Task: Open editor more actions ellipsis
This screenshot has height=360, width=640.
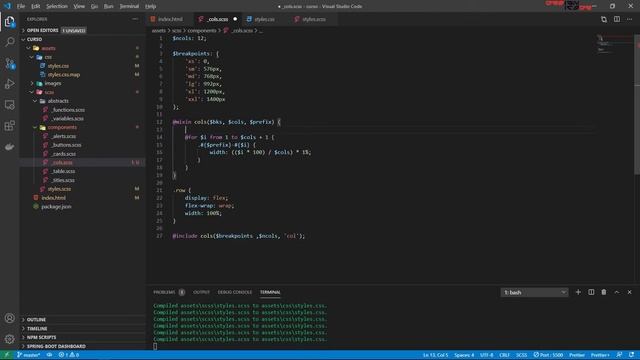Action: point(629,19)
